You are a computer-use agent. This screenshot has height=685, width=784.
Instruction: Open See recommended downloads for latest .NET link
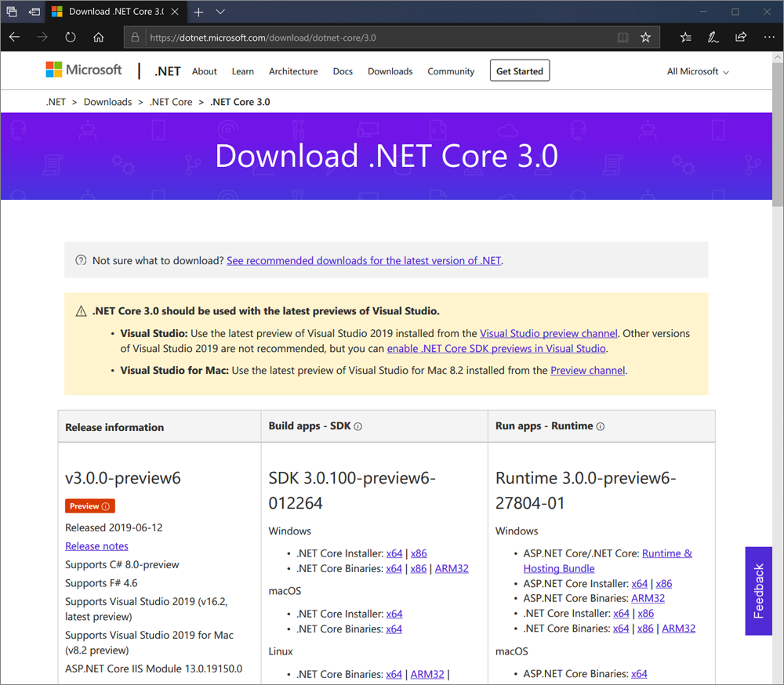click(x=364, y=260)
